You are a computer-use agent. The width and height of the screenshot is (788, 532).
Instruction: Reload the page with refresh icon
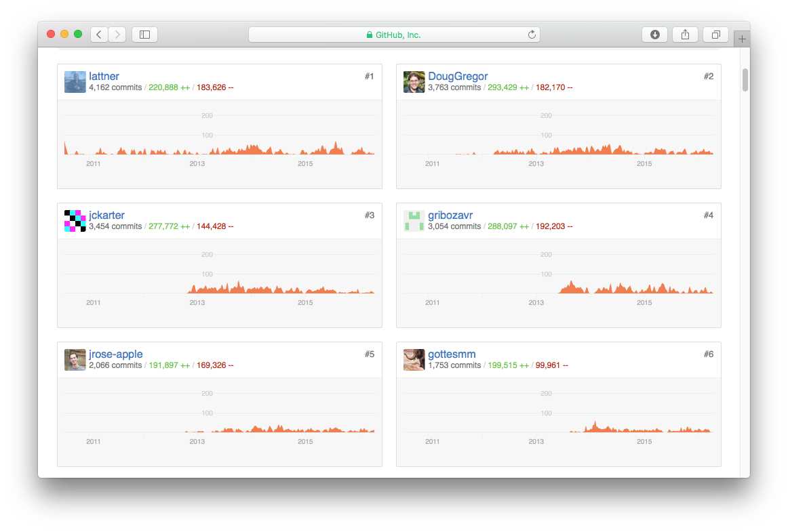[x=532, y=35]
